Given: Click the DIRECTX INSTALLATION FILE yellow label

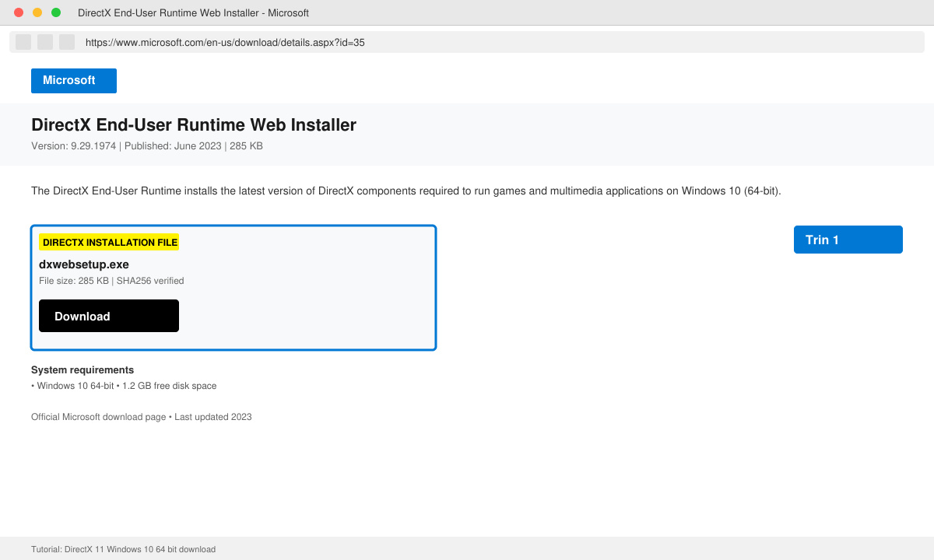Looking at the screenshot, I should tap(109, 243).
